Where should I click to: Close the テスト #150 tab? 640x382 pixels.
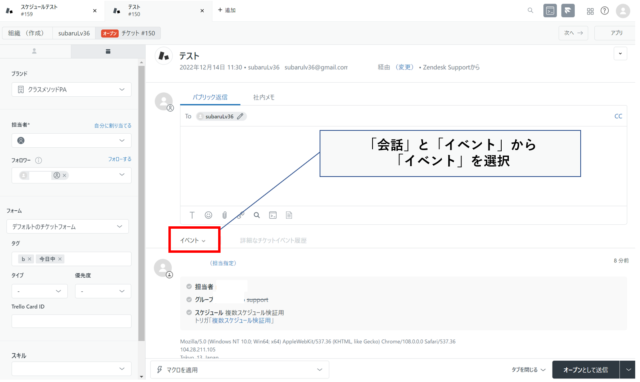pos(202,11)
